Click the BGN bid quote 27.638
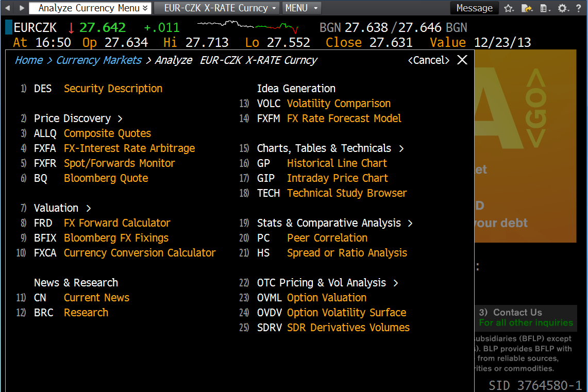Image resolution: width=588 pixels, height=392 pixels. (366, 27)
